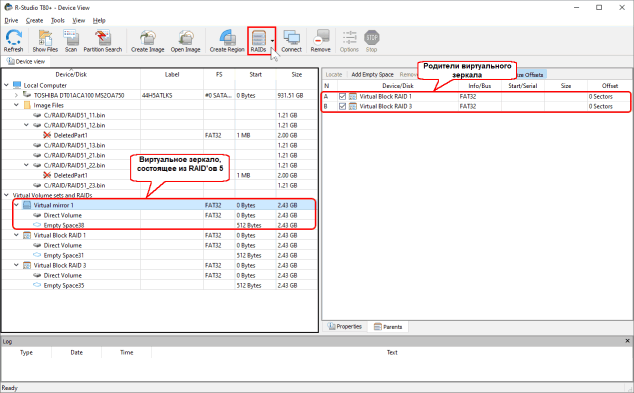634x393 pixels.
Task: Close the Log panel
Action: tap(628, 341)
